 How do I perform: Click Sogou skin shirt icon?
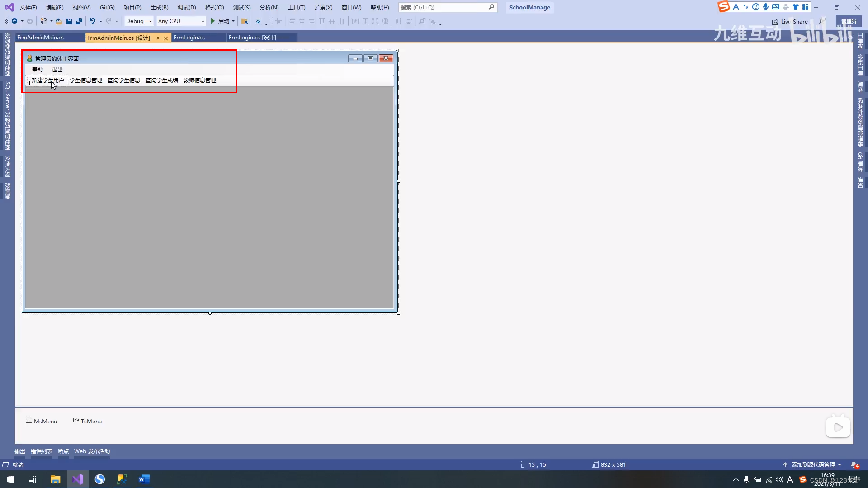pos(796,7)
